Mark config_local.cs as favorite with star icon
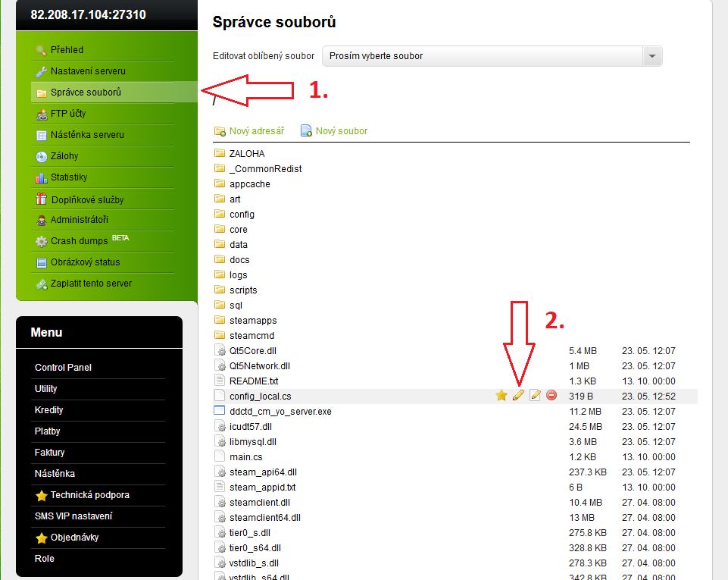Viewport: 728px width, 580px height. [x=501, y=395]
